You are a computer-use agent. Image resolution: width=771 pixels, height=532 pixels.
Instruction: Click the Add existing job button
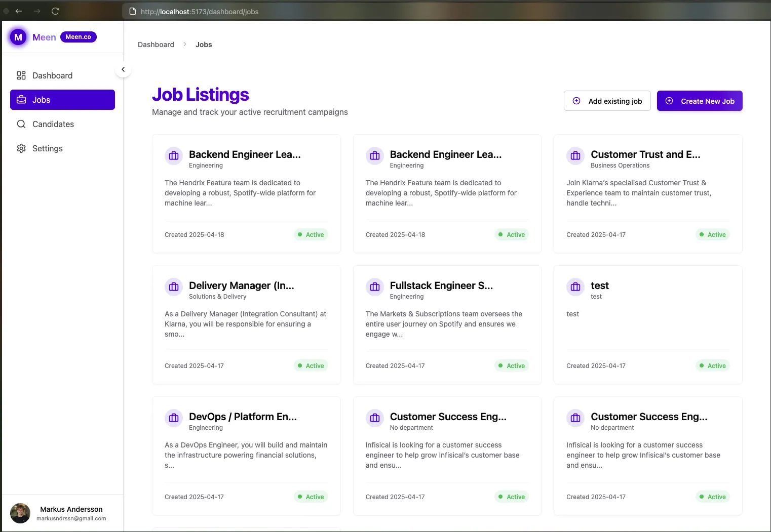pos(607,101)
